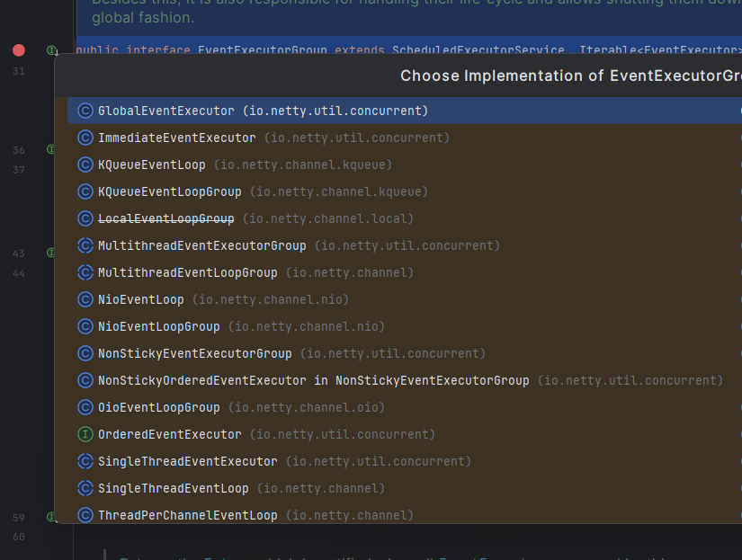
Task: Choose KQueueEventLoop (io.netty.channel.kqueue)
Action: [405, 164]
